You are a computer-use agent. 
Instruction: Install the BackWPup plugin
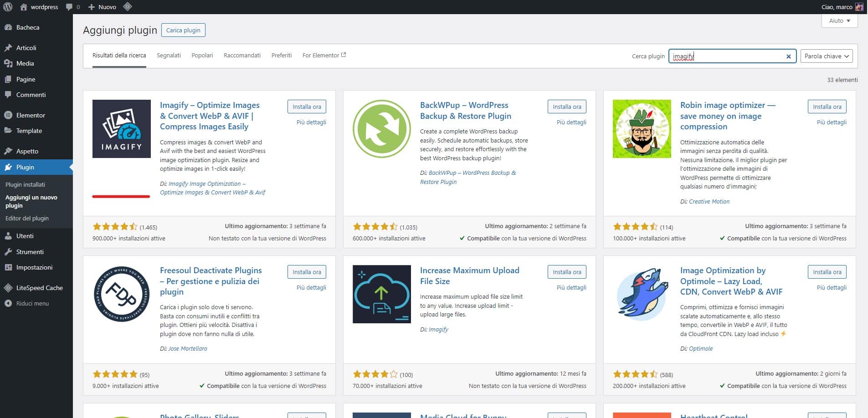[567, 107]
